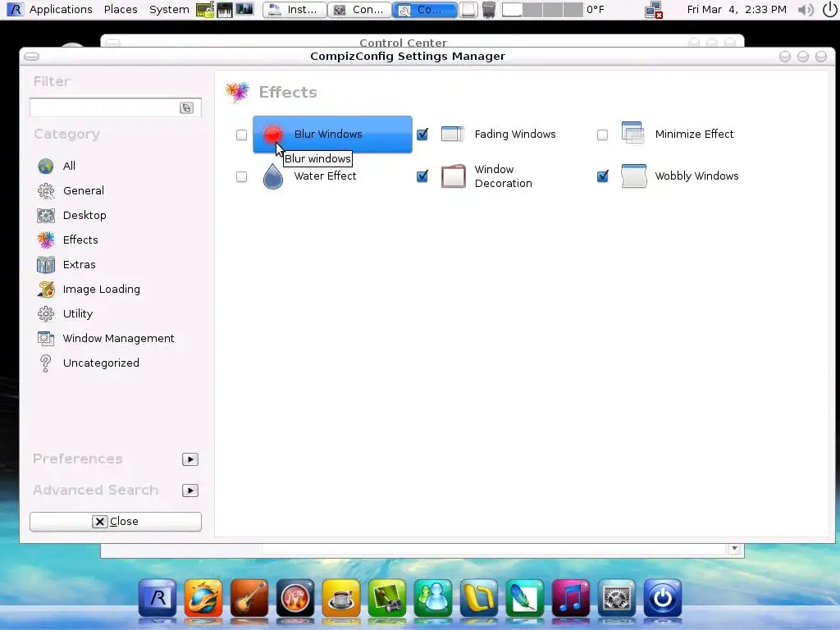This screenshot has width=840, height=630.
Task: Open the volume speaker icon
Action: point(806,10)
